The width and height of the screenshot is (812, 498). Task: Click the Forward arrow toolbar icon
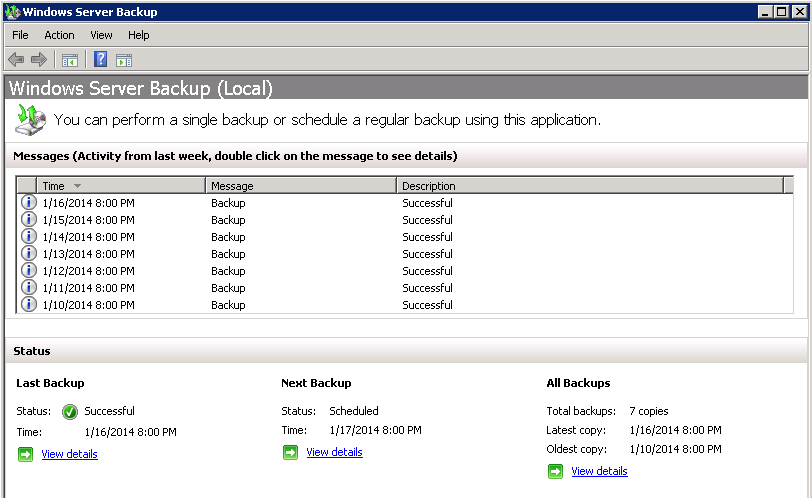39,60
